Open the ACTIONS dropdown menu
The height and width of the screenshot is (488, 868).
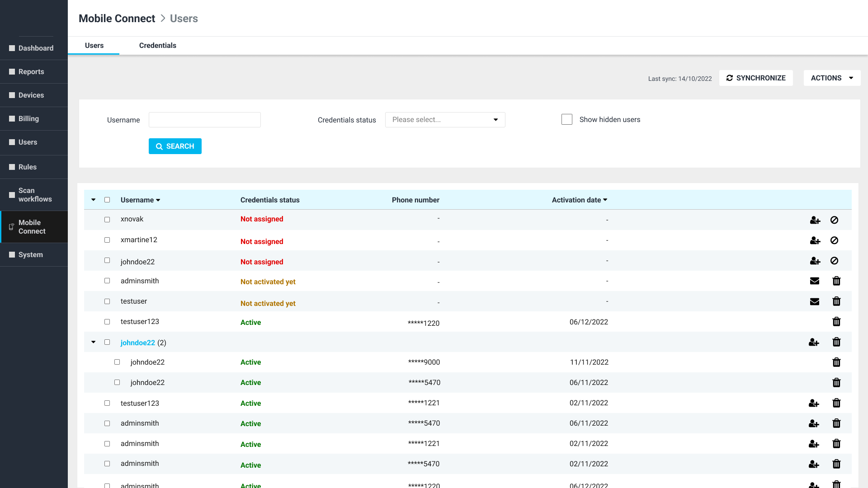click(831, 78)
